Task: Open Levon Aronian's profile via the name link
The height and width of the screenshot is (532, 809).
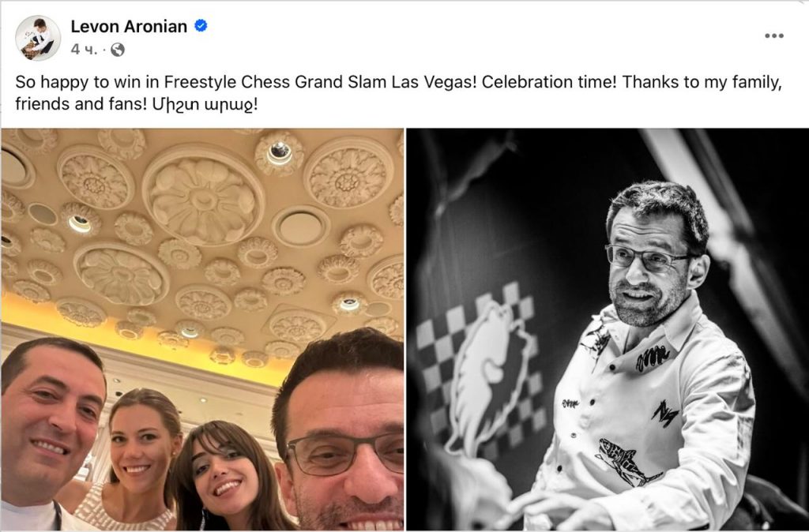Action: 129,26
